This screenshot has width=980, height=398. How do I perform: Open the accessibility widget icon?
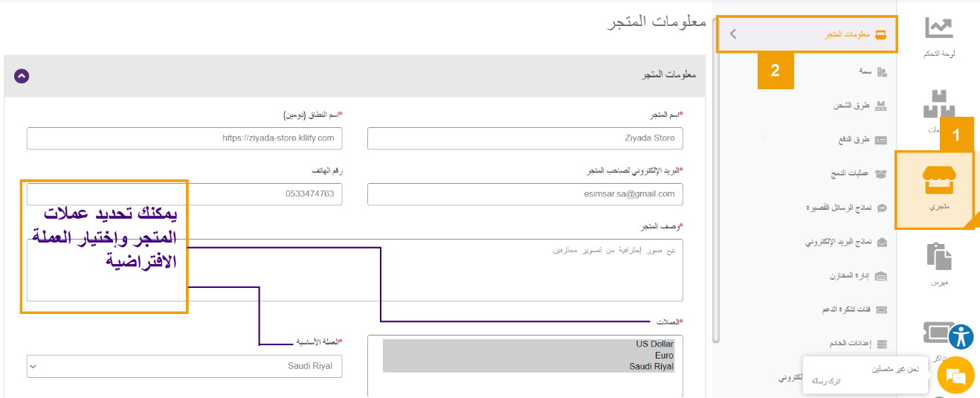(961, 337)
